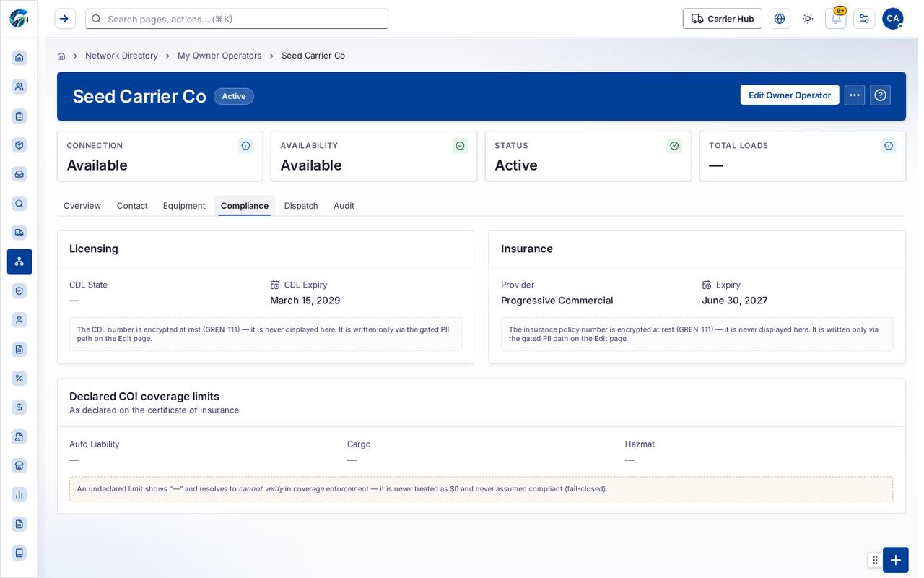Viewport: 924px width, 578px height.
Task: Toggle the light/dark theme sun icon
Action: (x=808, y=19)
